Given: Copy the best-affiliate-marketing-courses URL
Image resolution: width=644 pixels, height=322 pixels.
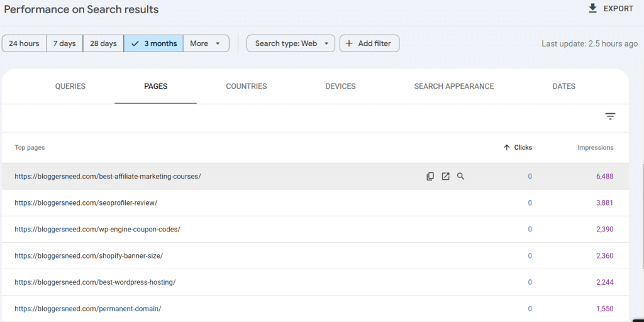Looking at the screenshot, I should pos(430,177).
